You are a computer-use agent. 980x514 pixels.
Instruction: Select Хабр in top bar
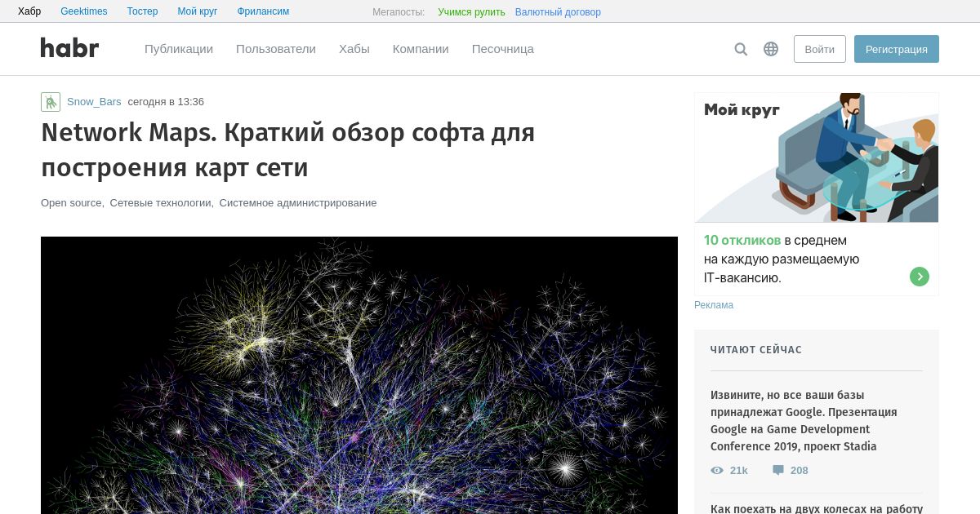click(29, 11)
